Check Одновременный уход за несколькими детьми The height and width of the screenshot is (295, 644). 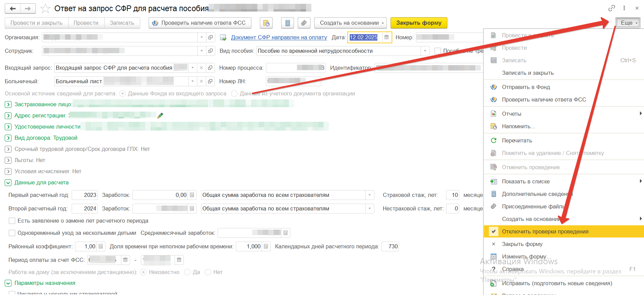[12, 233]
